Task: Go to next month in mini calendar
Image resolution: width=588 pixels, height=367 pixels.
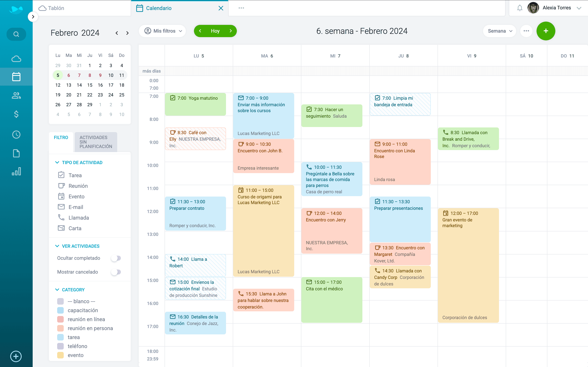Action: 127,33
